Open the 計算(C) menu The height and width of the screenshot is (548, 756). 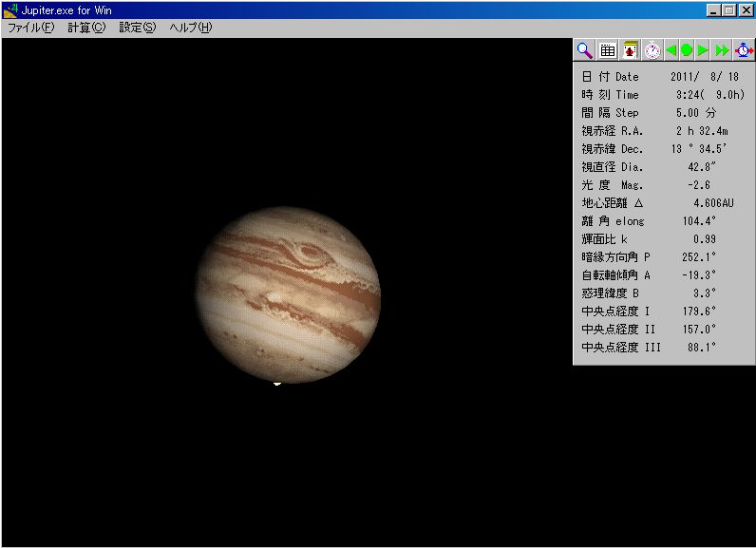point(86,28)
